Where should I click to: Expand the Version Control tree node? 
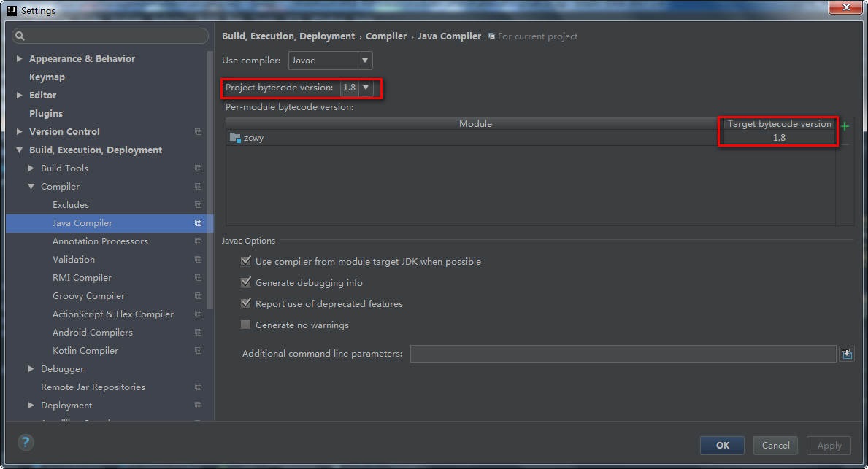pos(20,131)
